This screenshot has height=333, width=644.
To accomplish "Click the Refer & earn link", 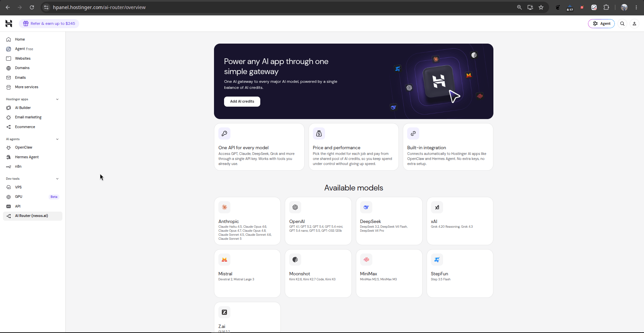I will click(49, 23).
